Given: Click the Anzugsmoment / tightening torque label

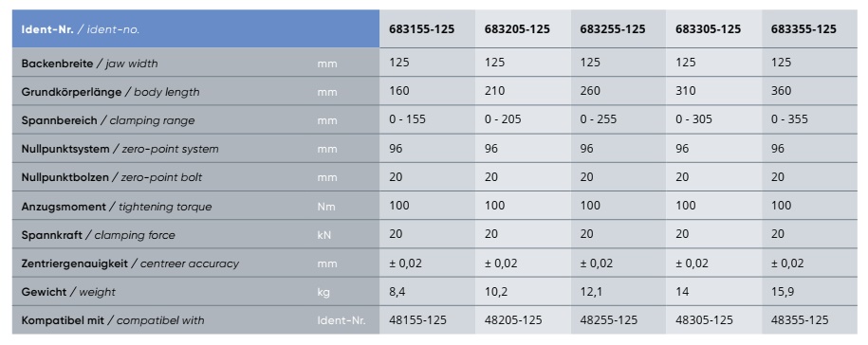Looking at the screenshot, I should coord(117,207).
